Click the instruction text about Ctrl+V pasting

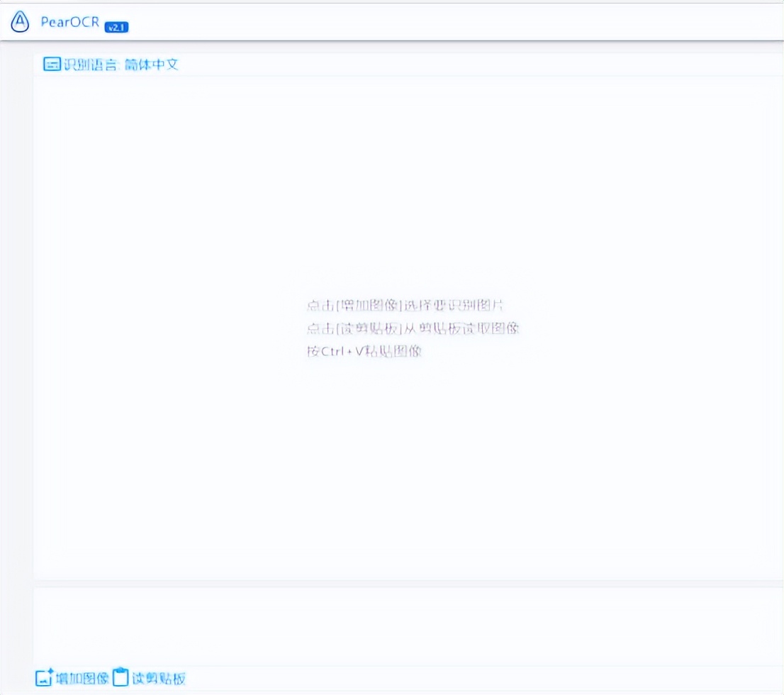click(x=364, y=351)
